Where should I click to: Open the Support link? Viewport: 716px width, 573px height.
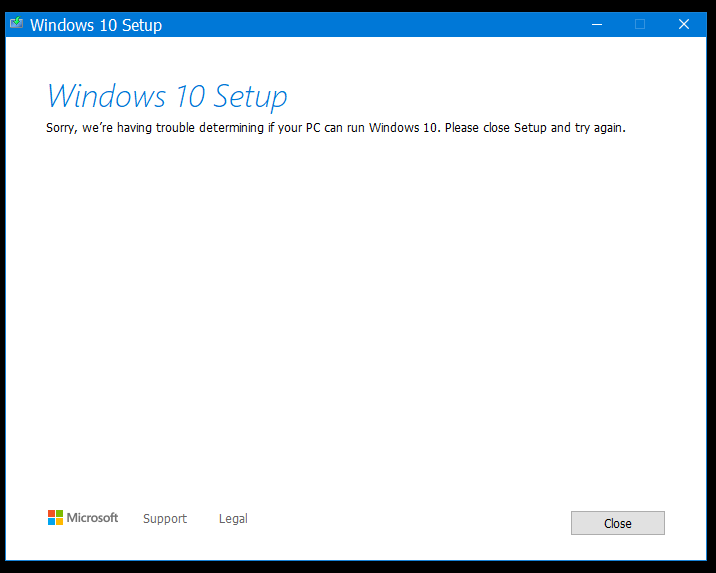click(165, 519)
